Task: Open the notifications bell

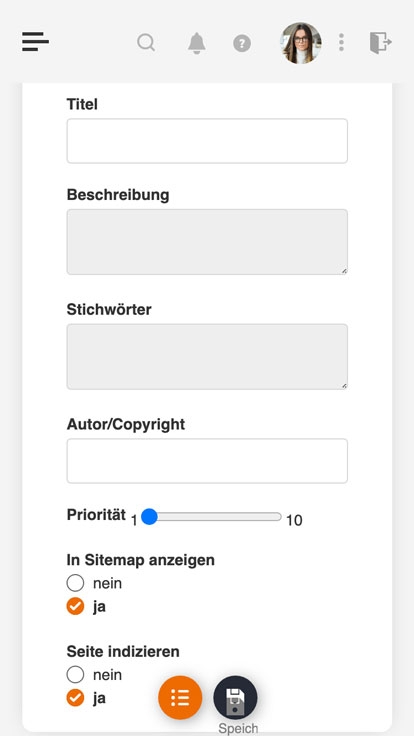Action: (197, 43)
